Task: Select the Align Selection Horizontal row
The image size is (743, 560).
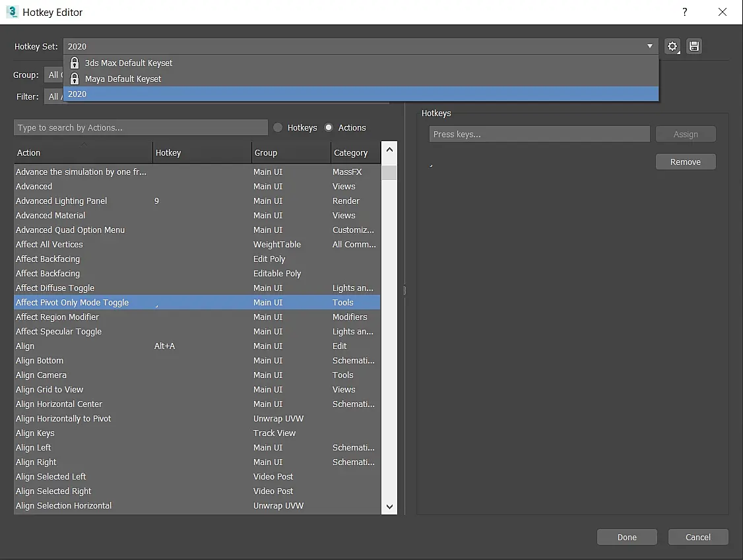Action: pyautogui.click(x=197, y=505)
